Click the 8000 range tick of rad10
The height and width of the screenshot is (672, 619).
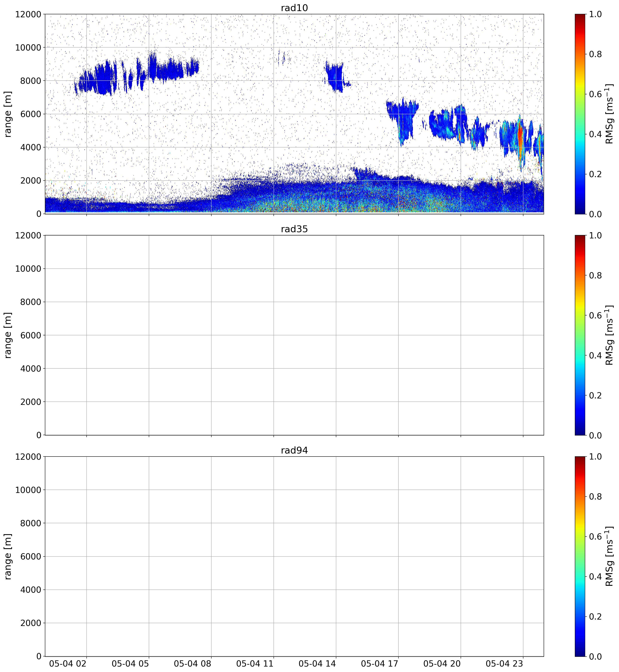pos(30,81)
